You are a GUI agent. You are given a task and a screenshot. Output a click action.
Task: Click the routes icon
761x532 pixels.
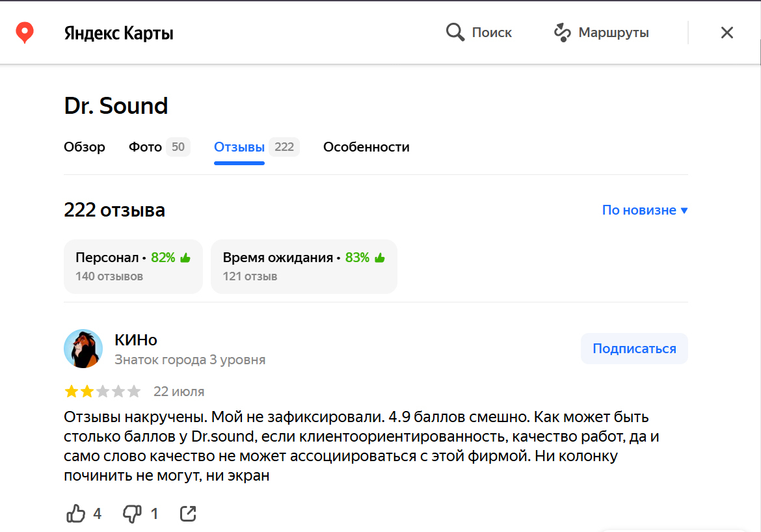562,33
